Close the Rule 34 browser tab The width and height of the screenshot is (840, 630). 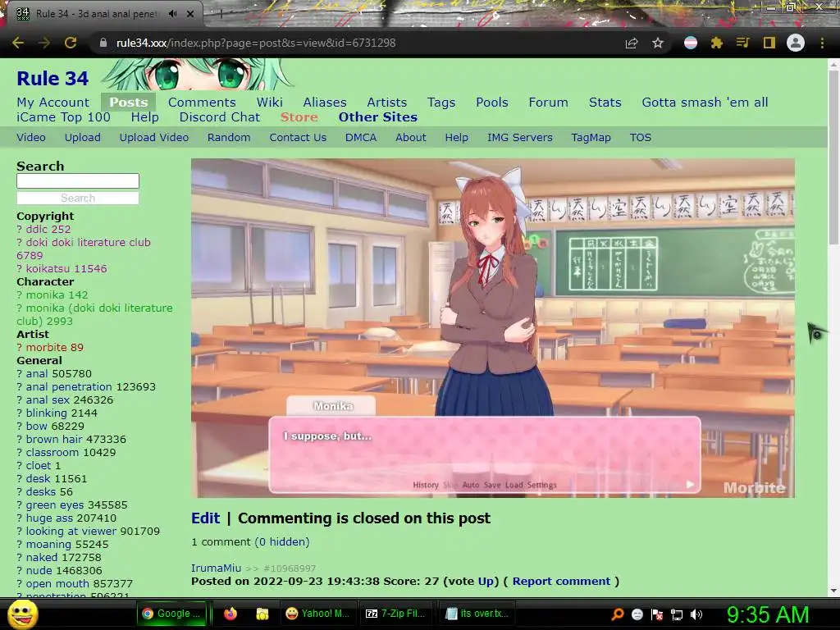pyautogui.click(x=190, y=14)
